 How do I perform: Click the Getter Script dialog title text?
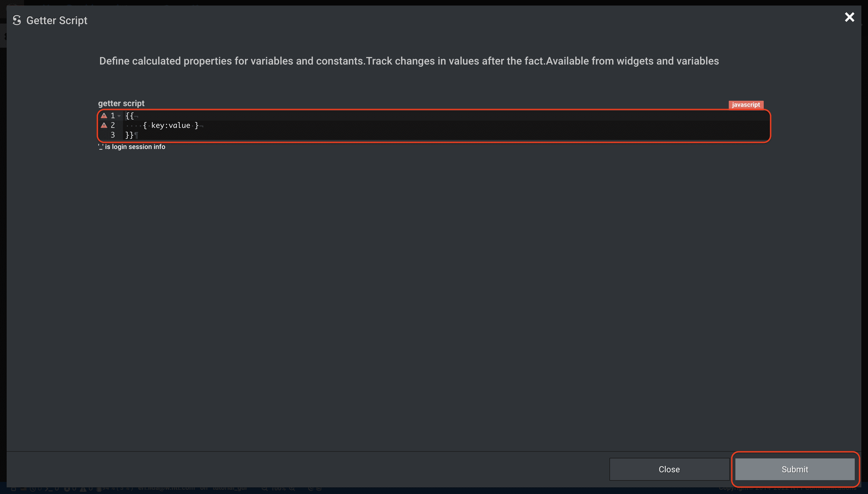pos(57,21)
